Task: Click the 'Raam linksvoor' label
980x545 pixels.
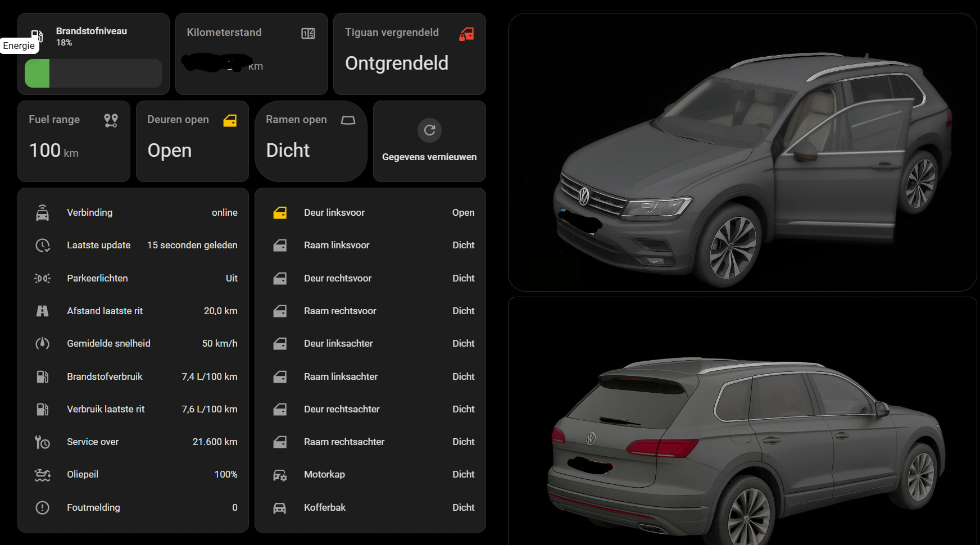Action: [x=337, y=245]
